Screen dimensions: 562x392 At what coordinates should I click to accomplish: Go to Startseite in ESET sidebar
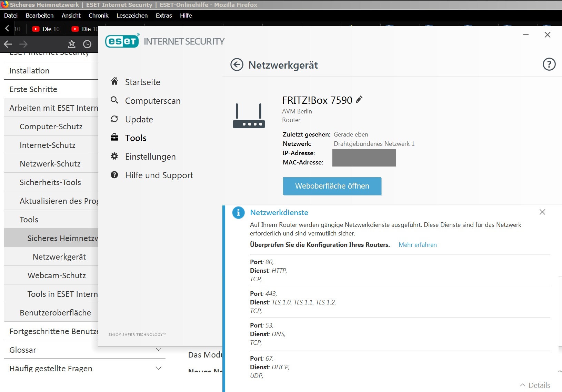pyautogui.click(x=143, y=82)
